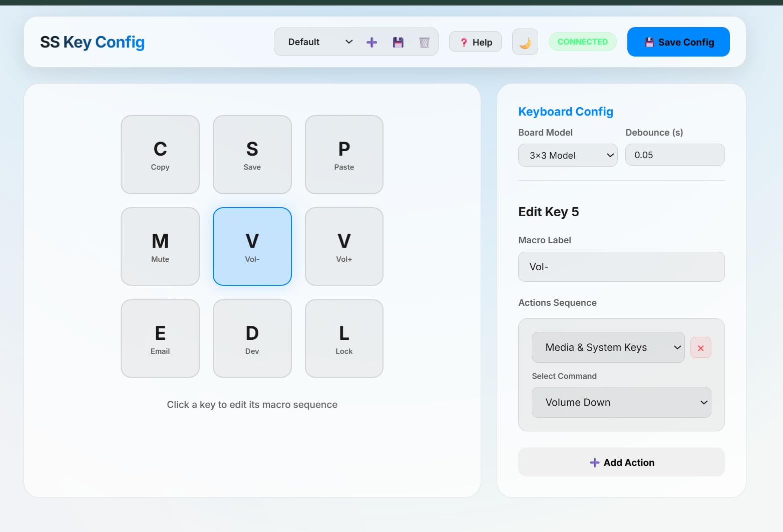Select the Email key
This screenshot has height=532, width=783.
pyautogui.click(x=160, y=339)
